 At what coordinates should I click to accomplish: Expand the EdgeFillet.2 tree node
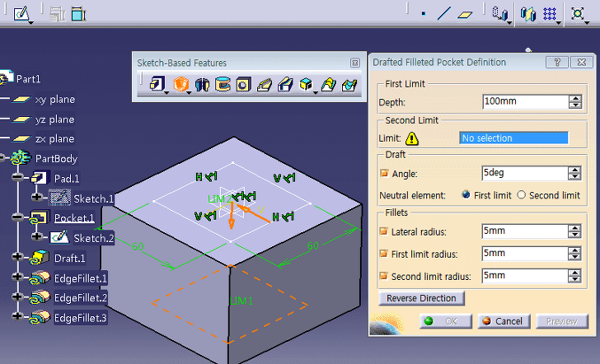coord(17,296)
